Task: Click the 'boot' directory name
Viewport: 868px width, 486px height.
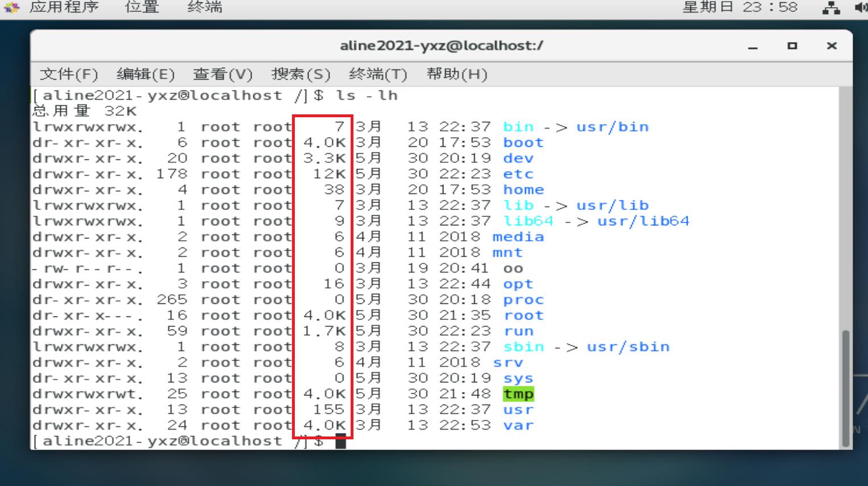Action: (523, 142)
